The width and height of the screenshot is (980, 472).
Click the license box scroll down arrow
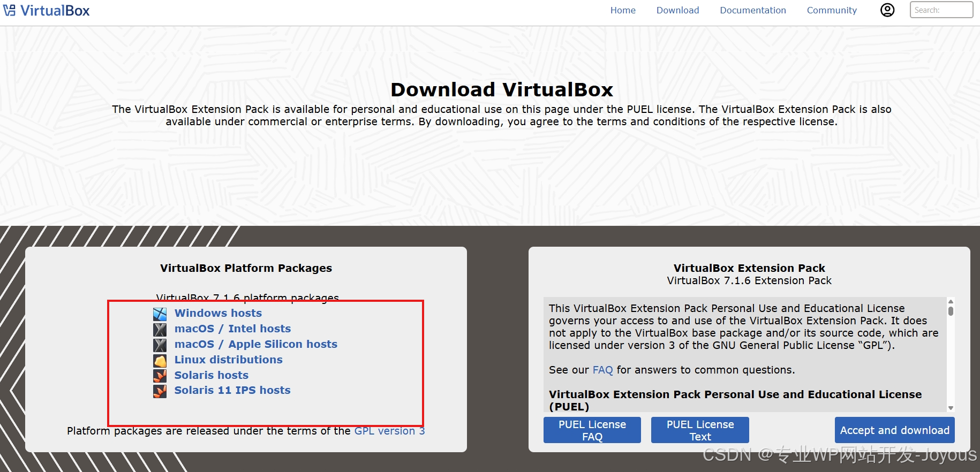click(x=951, y=408)
